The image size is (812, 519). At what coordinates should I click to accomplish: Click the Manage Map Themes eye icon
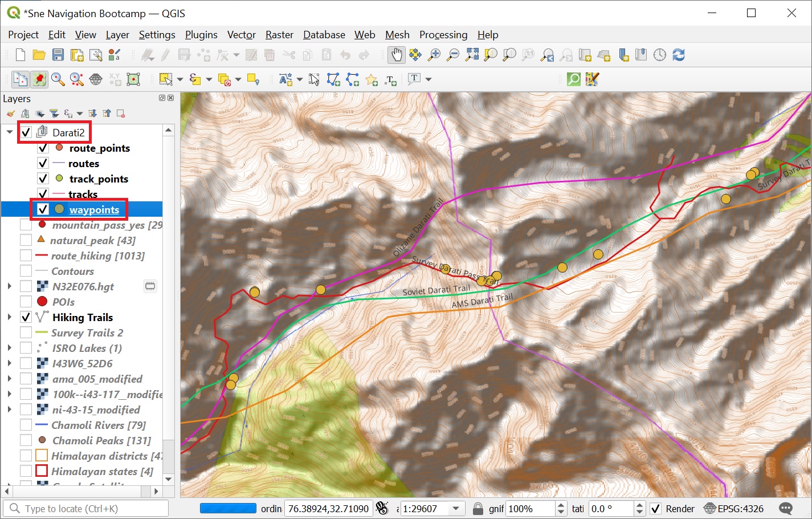coord(39,113)
